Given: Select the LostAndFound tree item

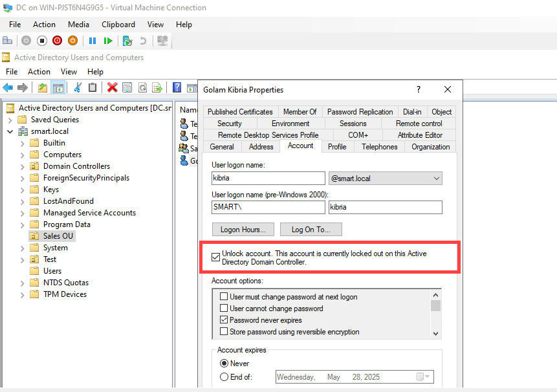Looking at the screenshot, I should click(68, 201).
